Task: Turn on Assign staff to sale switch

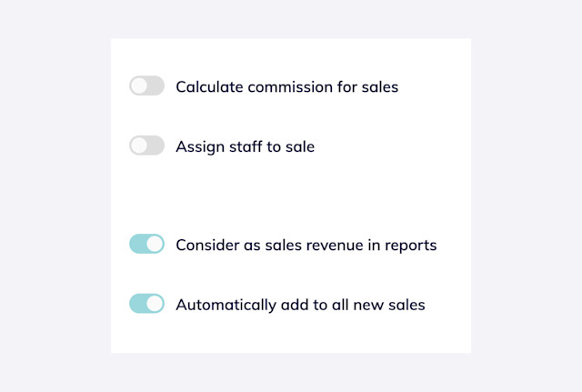Action: click(x=146, y=146)
